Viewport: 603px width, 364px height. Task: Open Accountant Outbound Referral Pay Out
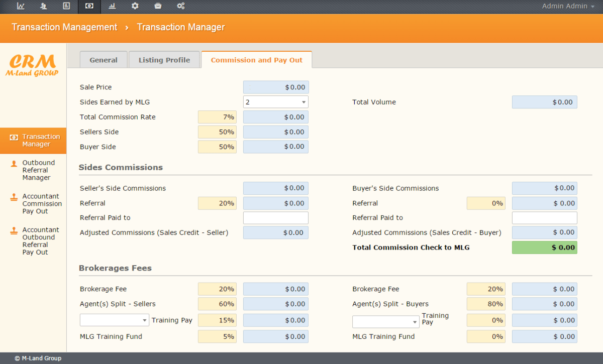coord(40,241)
